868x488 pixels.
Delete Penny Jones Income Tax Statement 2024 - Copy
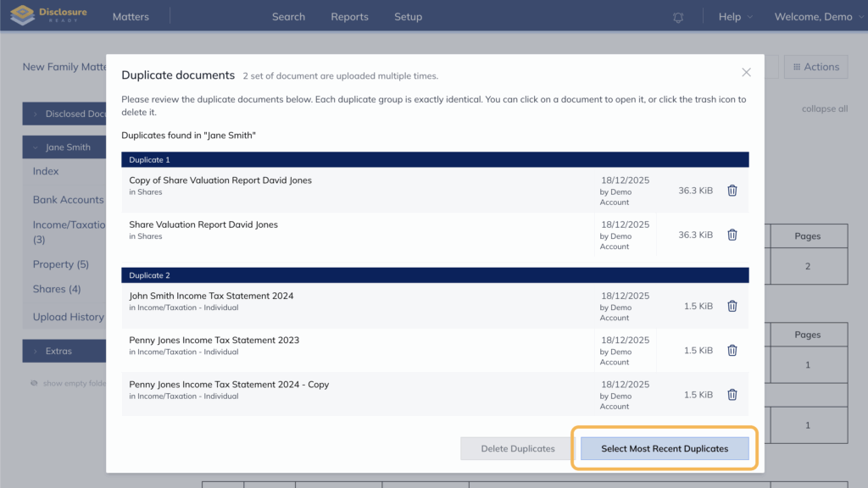click(x=732, y=394)
